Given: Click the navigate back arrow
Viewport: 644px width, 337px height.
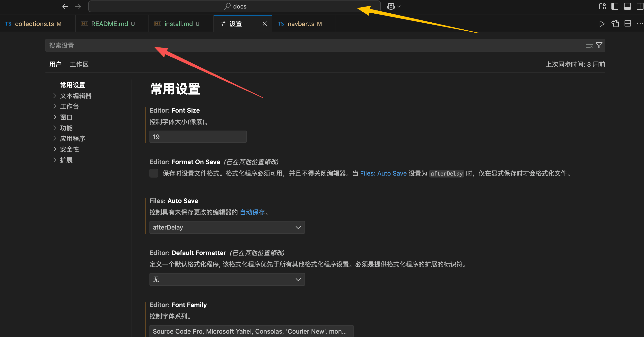Looking at the screenshot, I should coord(65,7).
